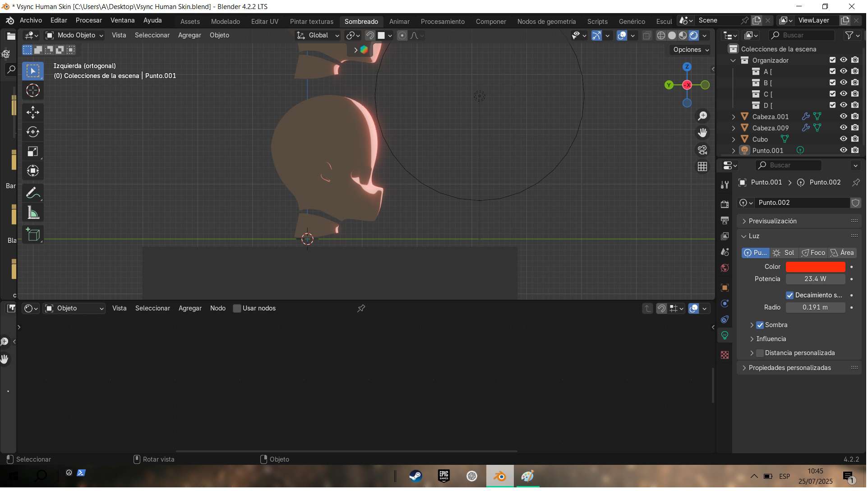Switch to the Modelado workspace tab

[x=226, y=22]
